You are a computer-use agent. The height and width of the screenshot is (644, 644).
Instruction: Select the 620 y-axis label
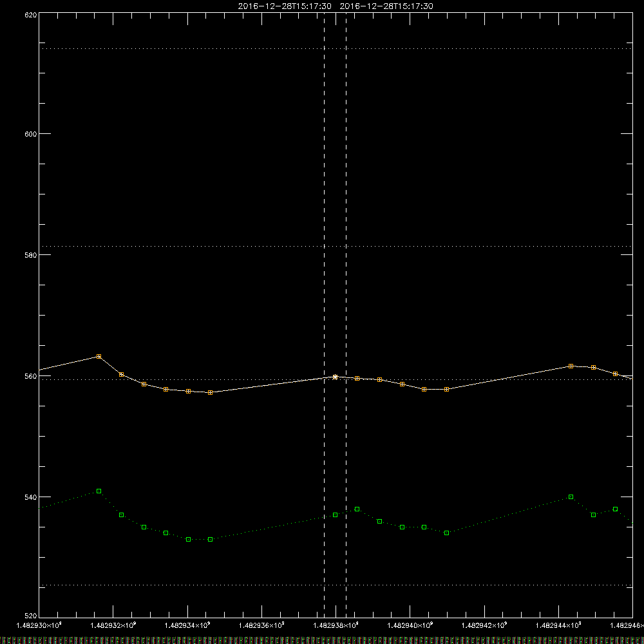click(x=31, y=15)
